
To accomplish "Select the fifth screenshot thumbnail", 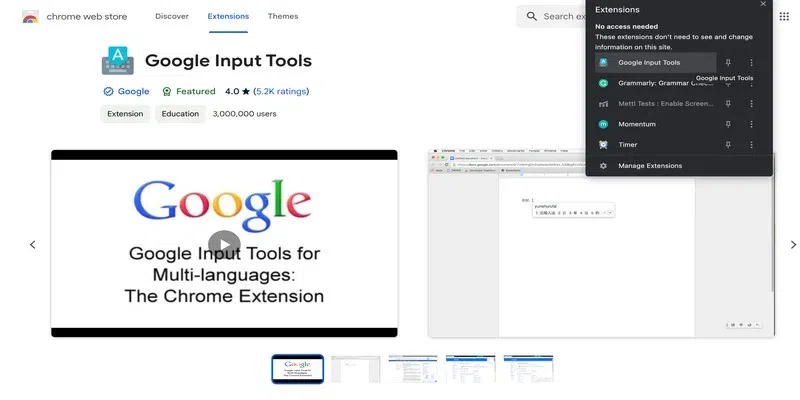I will click(x=528, y=369).
